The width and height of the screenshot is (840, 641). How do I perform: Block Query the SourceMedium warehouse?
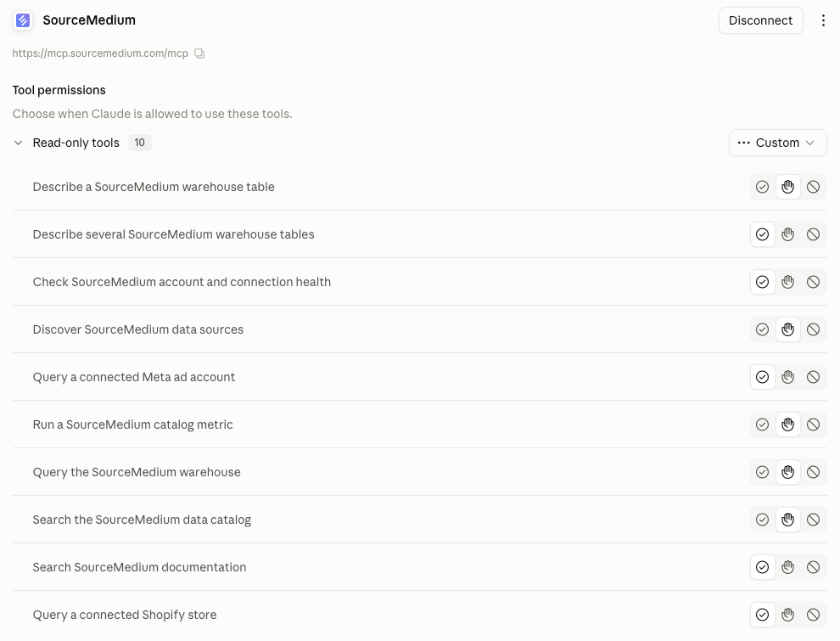[x=813, y=472]
